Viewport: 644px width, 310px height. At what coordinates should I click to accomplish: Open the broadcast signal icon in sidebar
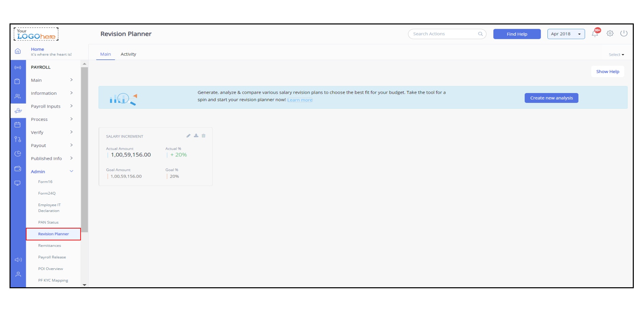tap(18, 68)
